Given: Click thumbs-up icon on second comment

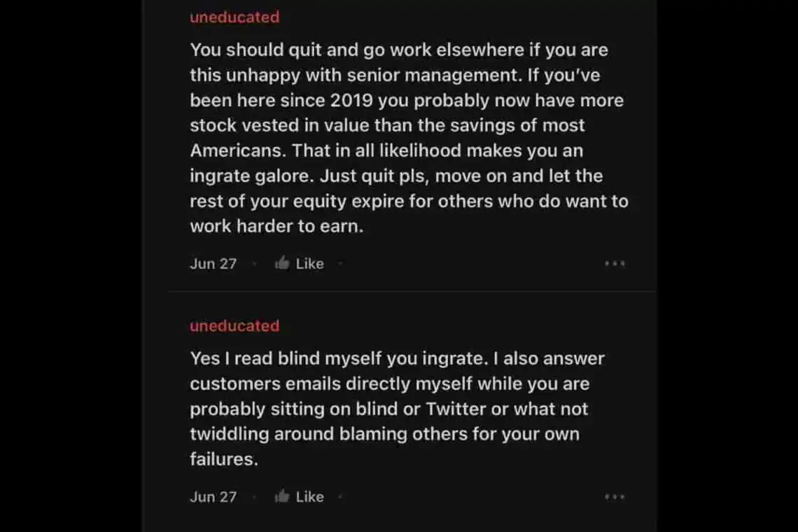Looking at the screenshot, I should [x=282, y=496].
